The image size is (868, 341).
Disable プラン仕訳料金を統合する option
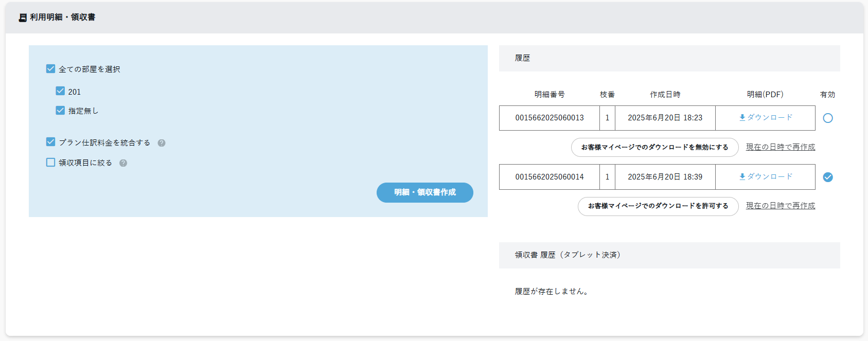pyautogui.click(x=50, y=142)
